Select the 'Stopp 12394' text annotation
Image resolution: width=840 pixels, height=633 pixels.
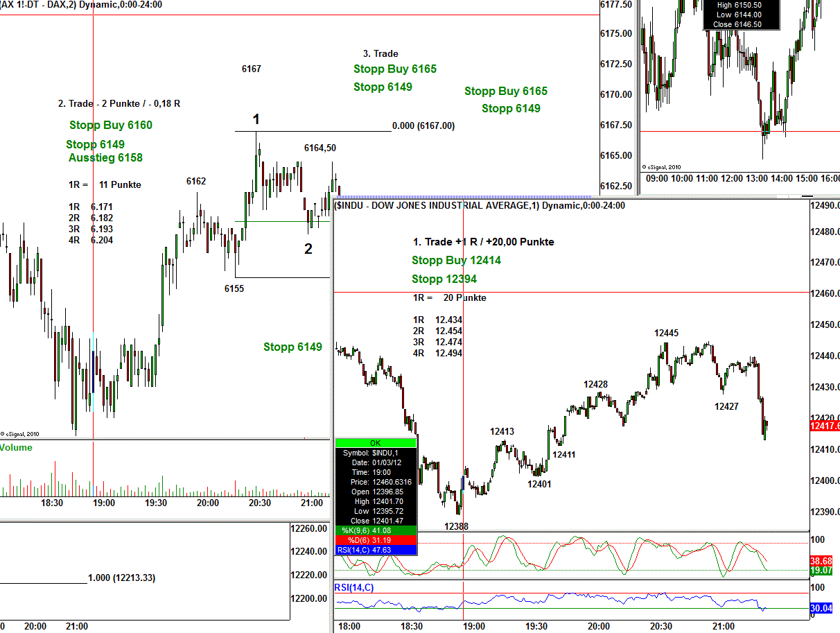[x=444, y=279]
